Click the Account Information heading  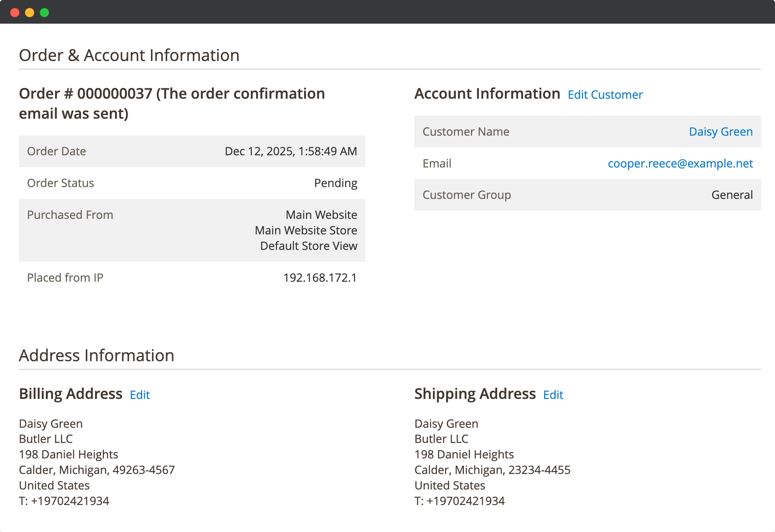point(487,94)
